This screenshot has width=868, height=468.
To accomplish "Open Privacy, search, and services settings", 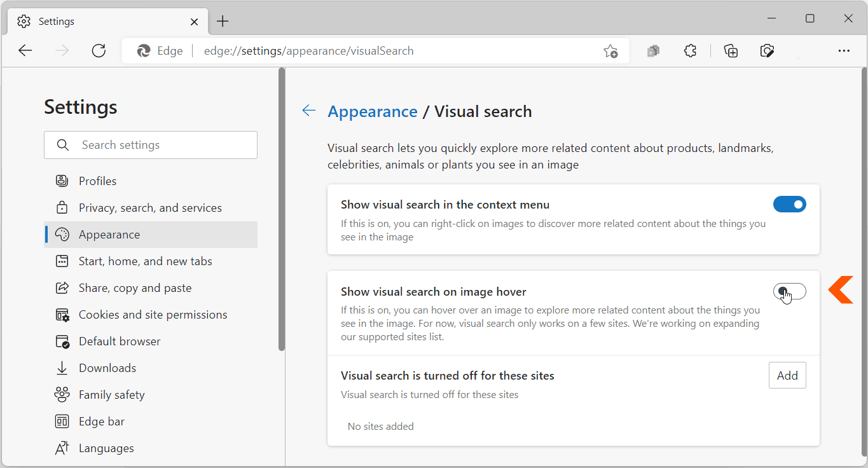I will 151,208.
